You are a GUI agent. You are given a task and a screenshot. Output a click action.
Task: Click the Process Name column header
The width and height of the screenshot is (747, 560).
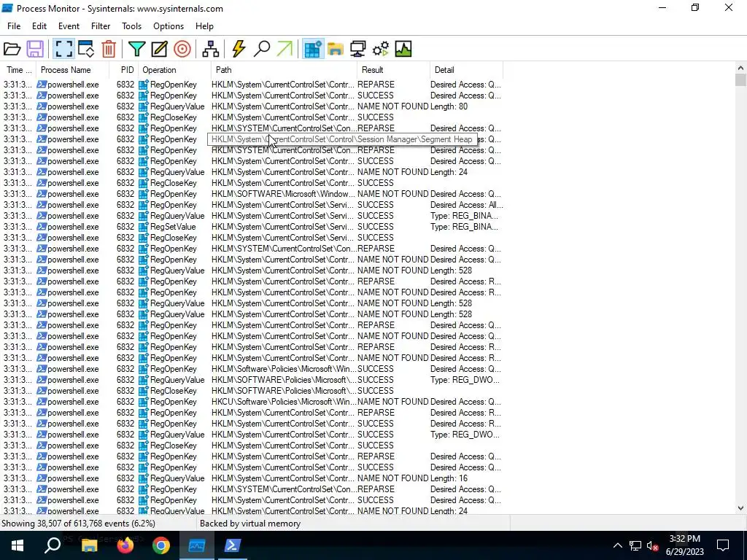[x=72, y=70]
